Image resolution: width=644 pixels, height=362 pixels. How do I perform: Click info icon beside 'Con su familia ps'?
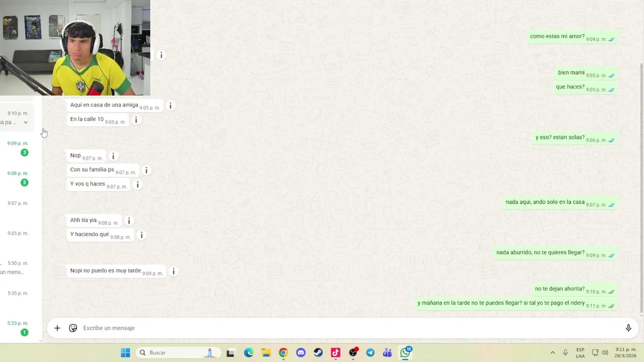(146, 170)
